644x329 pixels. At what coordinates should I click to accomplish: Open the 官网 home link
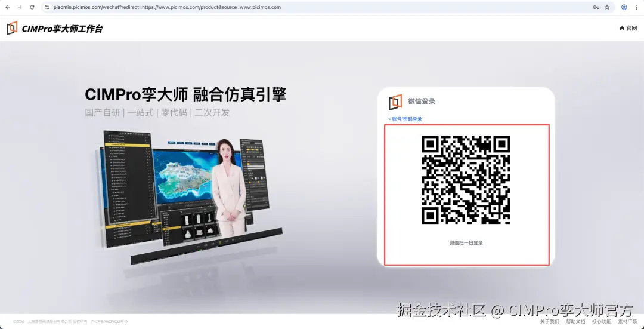[x=628, y=28]
